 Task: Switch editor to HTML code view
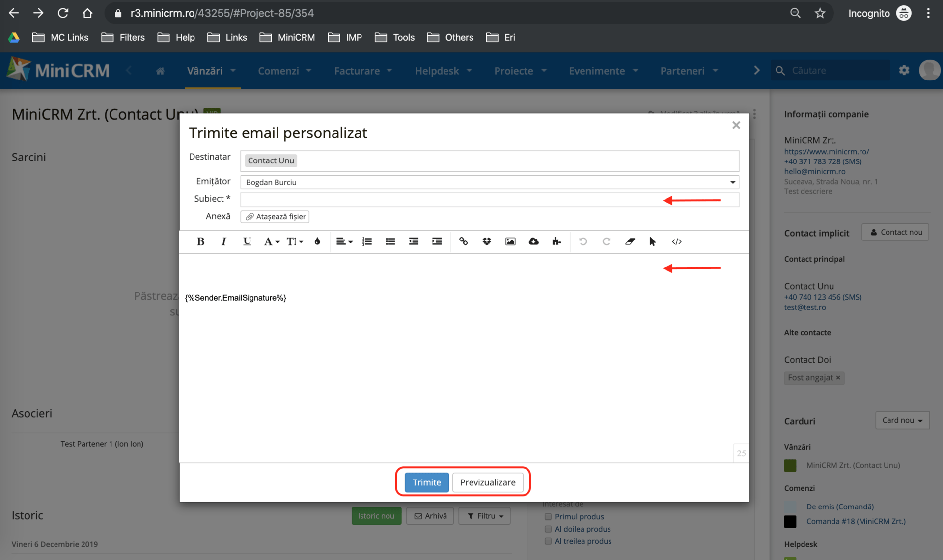click(677, 241)
